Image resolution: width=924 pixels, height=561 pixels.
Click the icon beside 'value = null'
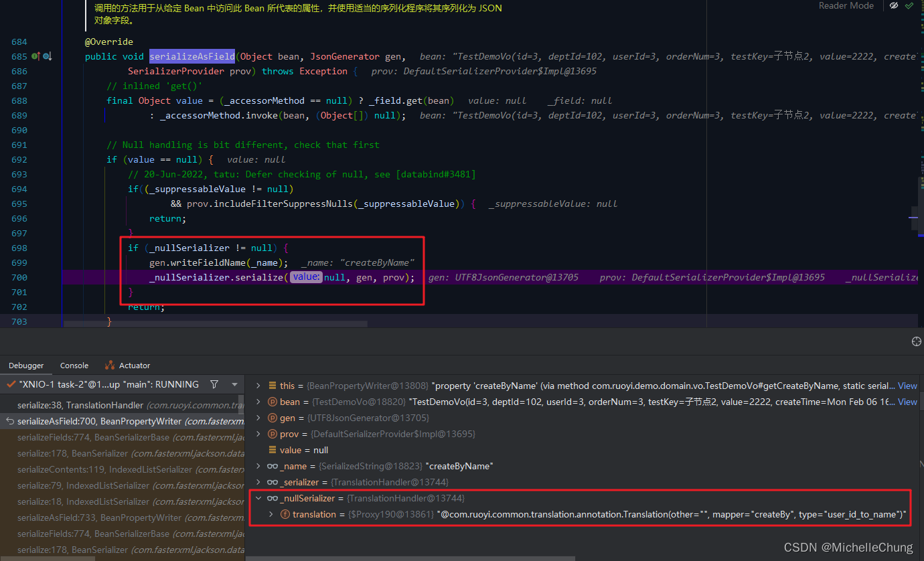[273, 450]
